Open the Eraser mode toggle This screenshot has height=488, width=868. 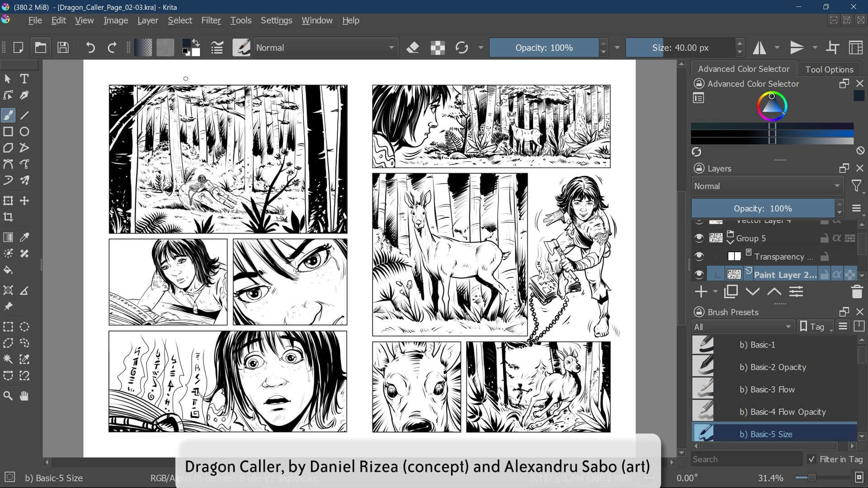pyautogui.click(x=413, y=47)
